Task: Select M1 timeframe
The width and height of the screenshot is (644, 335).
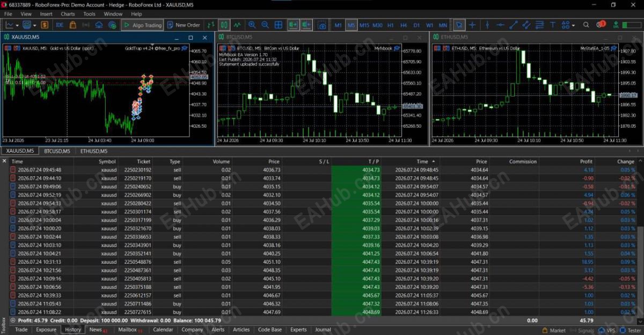Action: (x=338, y=25)
